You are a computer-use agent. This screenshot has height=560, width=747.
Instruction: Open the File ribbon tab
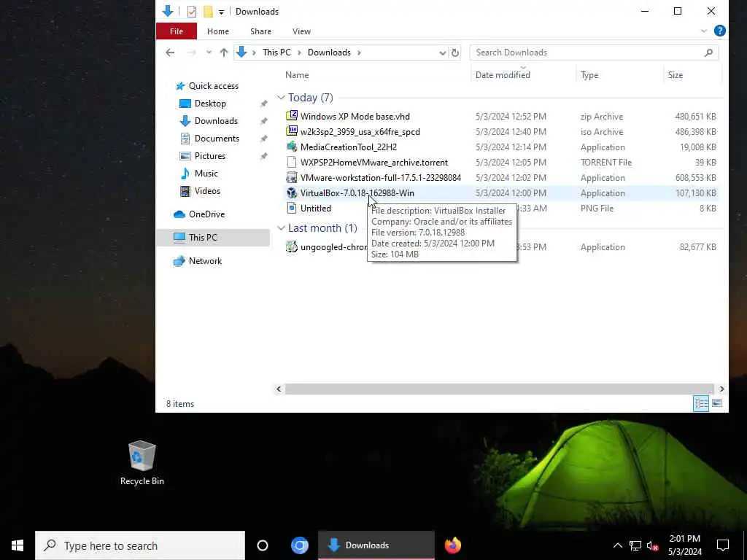click(177, 31)
